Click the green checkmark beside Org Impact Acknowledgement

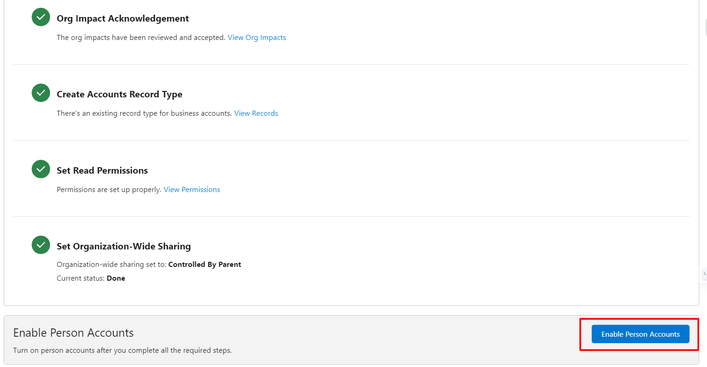(x=41, y=17)
